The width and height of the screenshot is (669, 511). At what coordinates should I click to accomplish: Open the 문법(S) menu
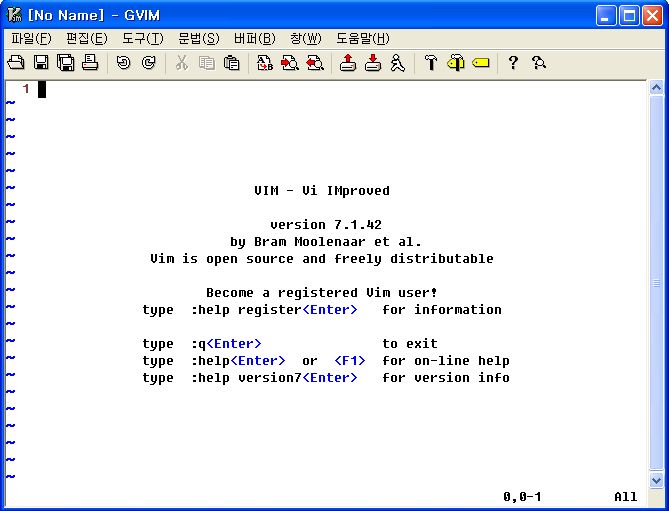point(199,39)
